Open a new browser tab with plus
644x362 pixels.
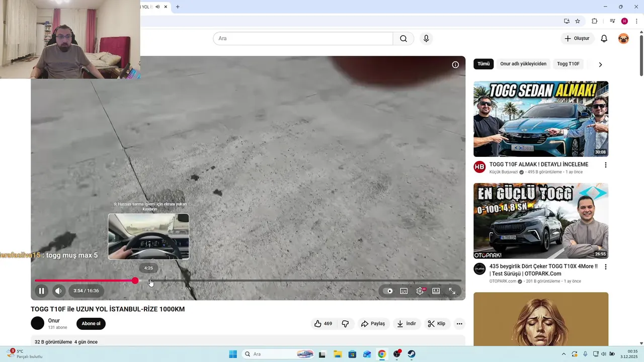[178, 7]
